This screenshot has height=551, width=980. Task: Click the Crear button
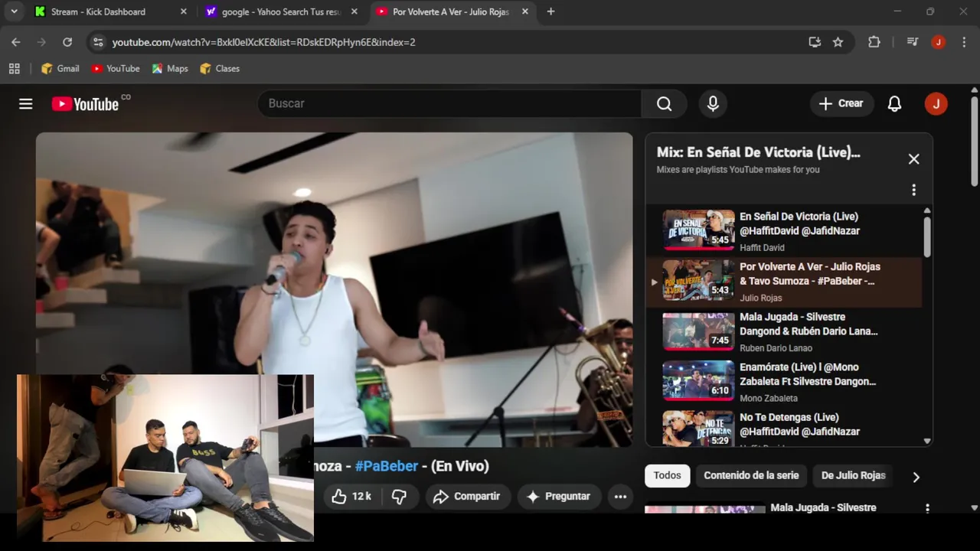point(841,104)
